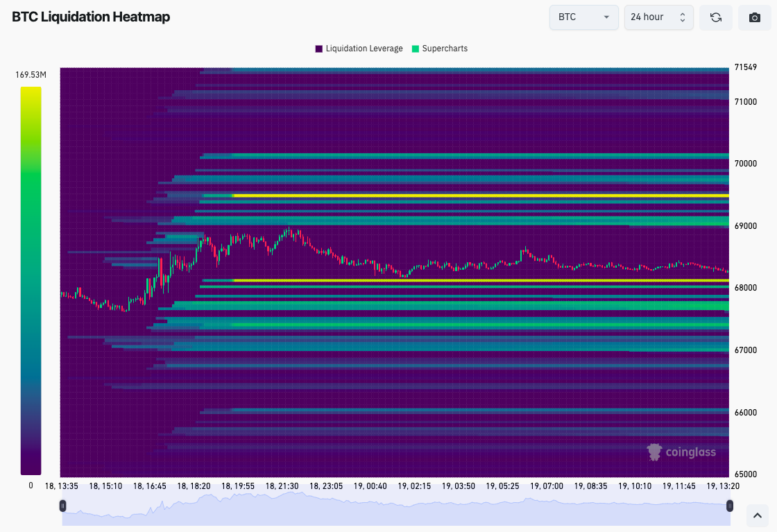The width and height of the screenshot is (777, 532).
Task: Click the purple Liquidation Leverage legend square
Action: 318,49
